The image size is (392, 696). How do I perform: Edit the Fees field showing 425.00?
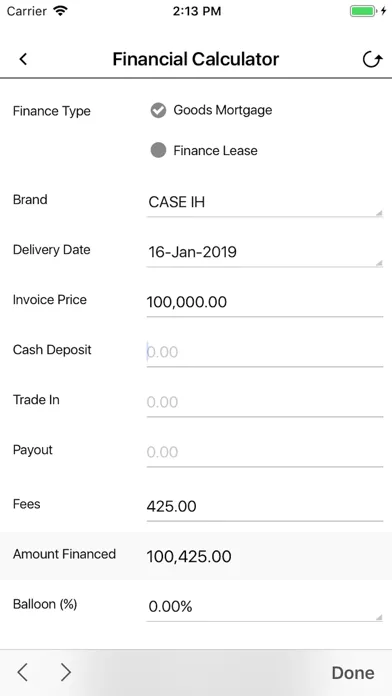coord(265,506)
